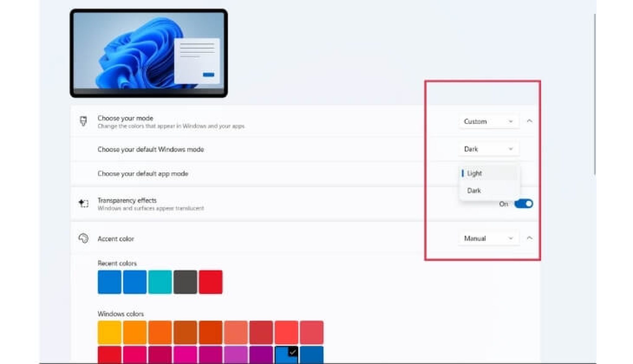
Task: Select Light in app mode list
Action: tap(489, 173)
